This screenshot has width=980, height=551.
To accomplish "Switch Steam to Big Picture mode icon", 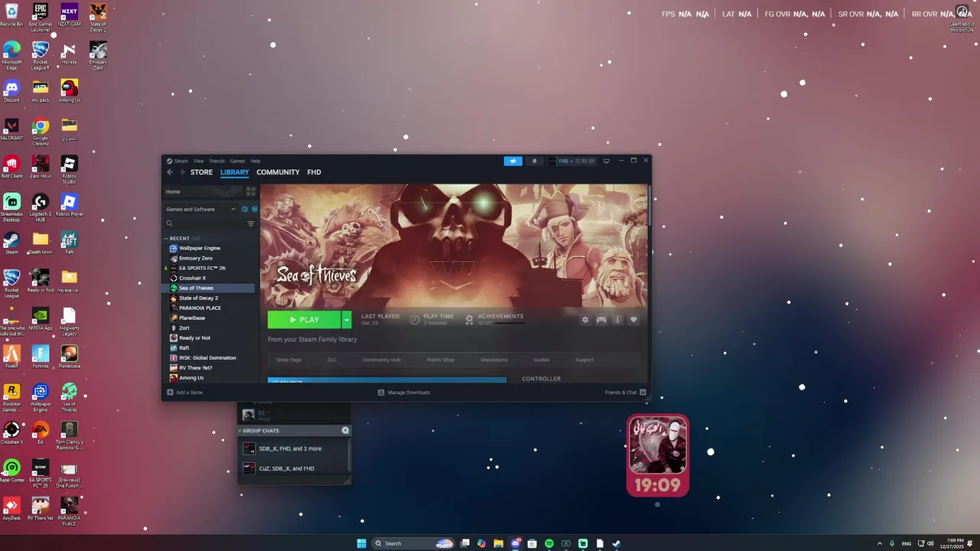I will coord(606,161).
